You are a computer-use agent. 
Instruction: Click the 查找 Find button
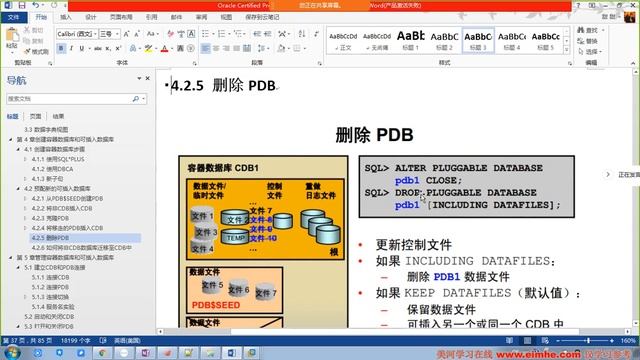(x=588, y=30)
